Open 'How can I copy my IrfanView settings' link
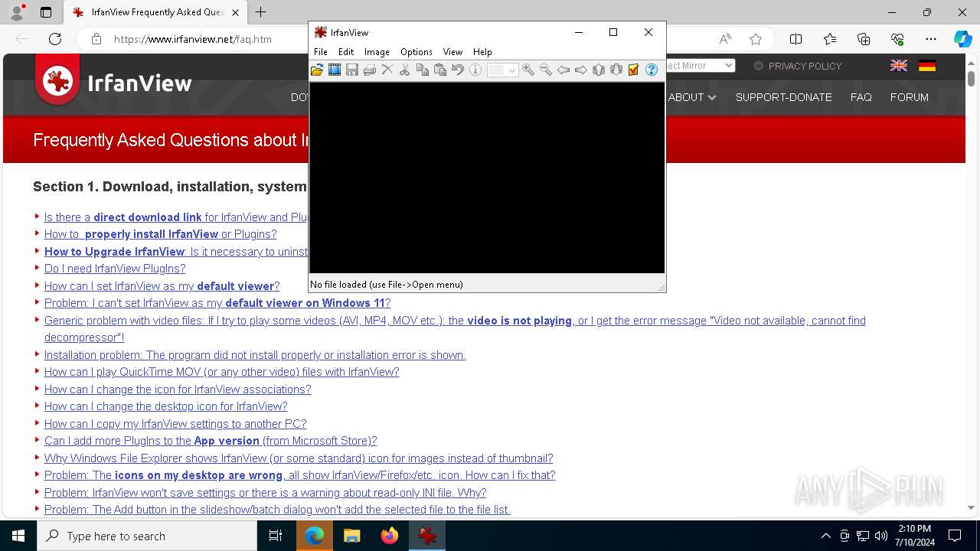This screenshot has width=980, height=551. (x=175, y=424)
